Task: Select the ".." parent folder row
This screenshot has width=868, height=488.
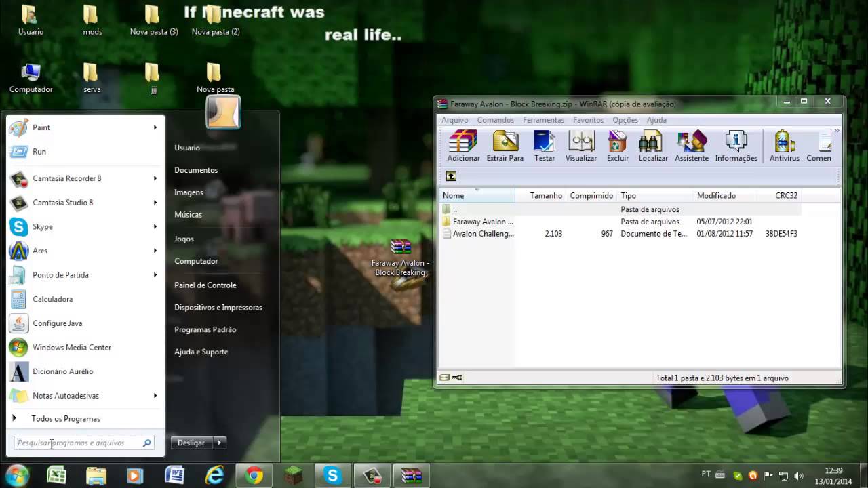Action: click(x=620, y=209)
